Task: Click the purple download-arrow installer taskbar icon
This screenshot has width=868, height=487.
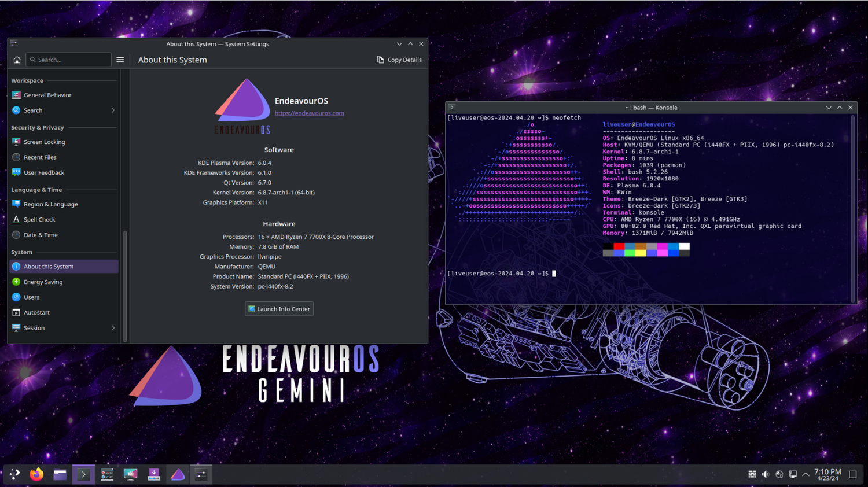Action: 154,474
